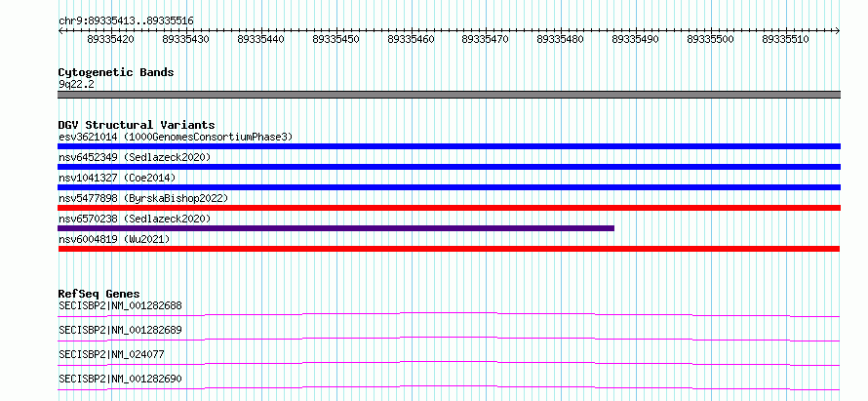Click ruler position 89335450
868x401 pixels.
tap(336, 39)
